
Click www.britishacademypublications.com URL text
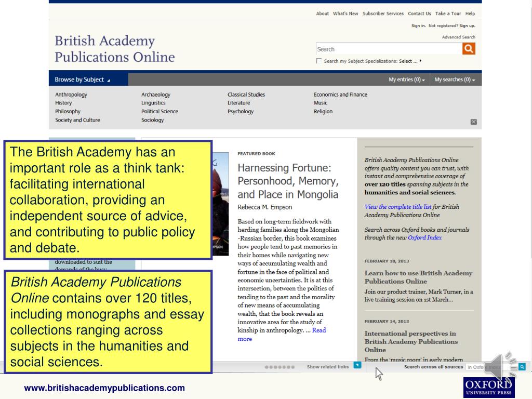pos(104,388)
